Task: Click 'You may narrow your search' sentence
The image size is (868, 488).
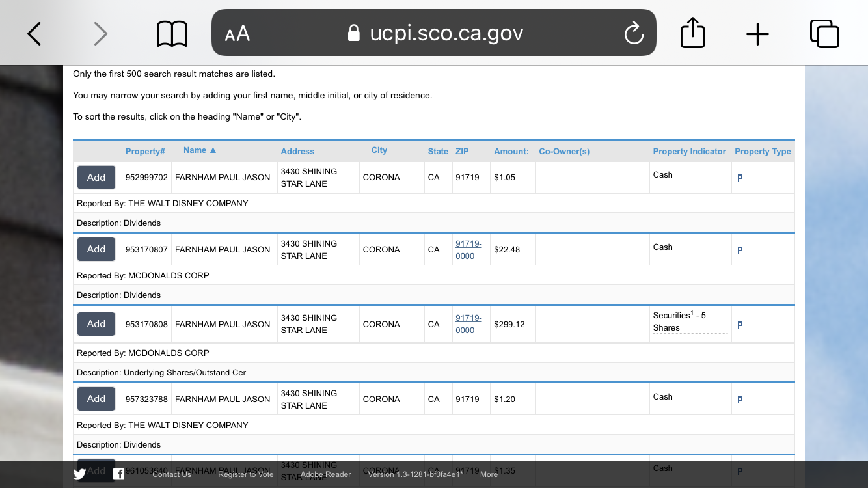Action: [252, 95]
